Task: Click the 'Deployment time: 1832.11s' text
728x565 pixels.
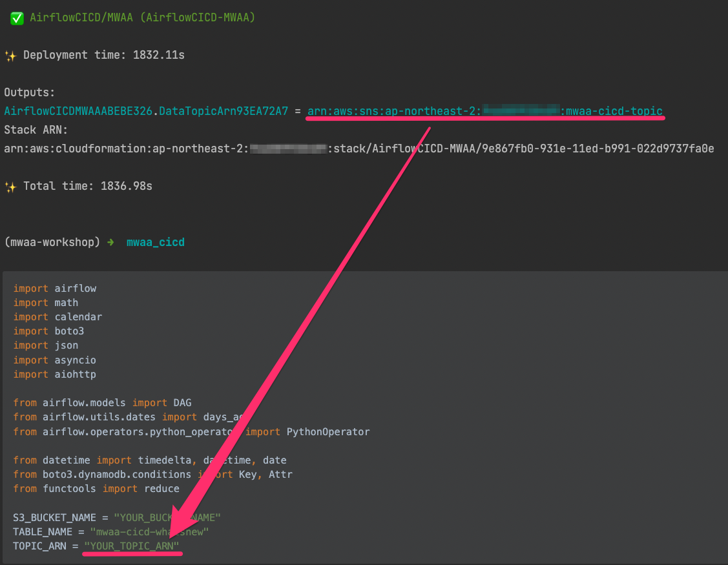Action: (x=104, y=56)
